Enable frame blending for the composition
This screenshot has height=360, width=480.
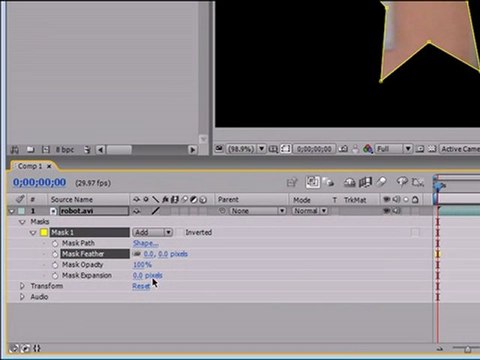click(x=365, y=182)
